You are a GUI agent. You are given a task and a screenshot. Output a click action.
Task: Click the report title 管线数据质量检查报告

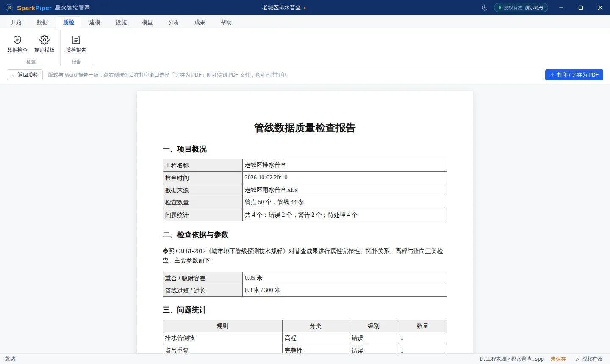coord(305,128)
